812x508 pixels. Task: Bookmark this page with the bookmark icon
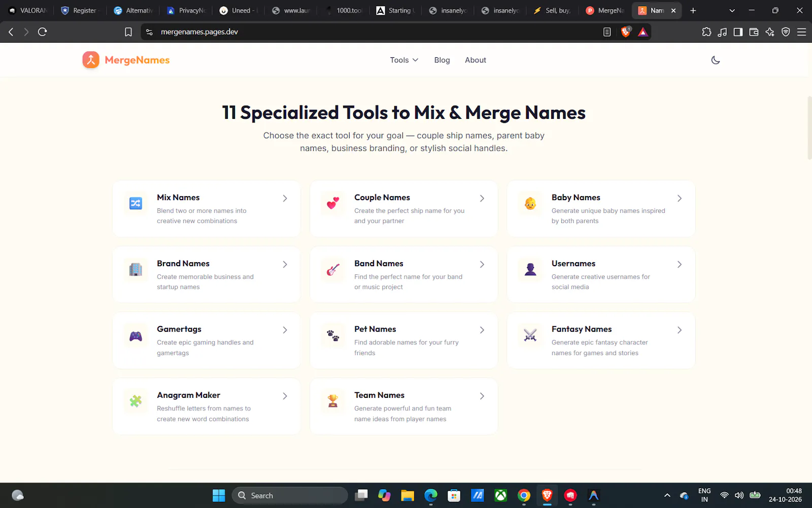[128, 32]
